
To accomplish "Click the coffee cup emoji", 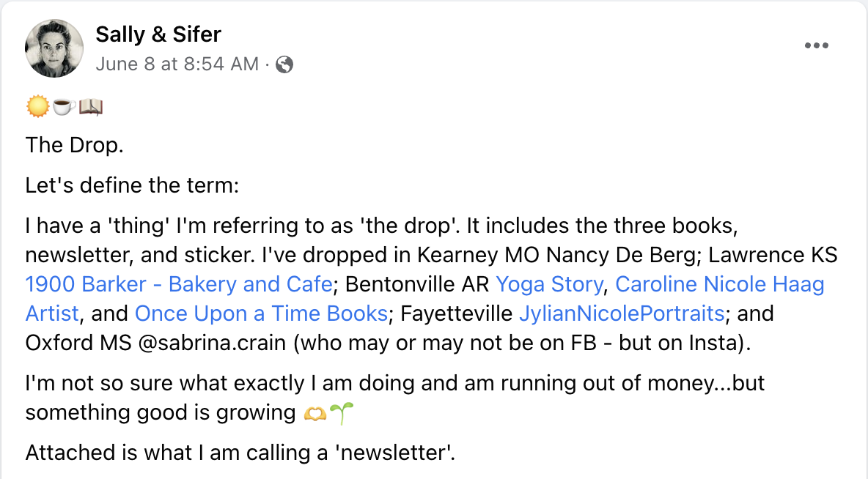I will point(64,108).
